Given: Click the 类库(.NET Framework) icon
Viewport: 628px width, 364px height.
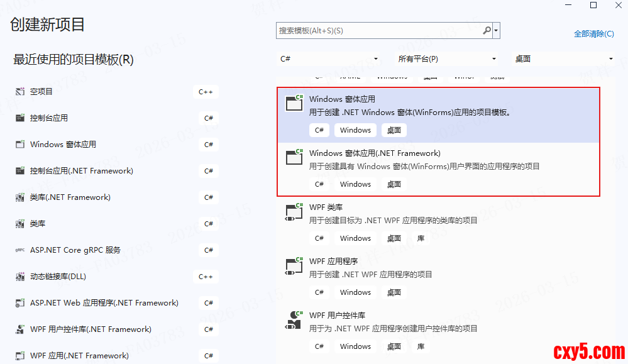Looking at the screenshot, I should point(20,197).
